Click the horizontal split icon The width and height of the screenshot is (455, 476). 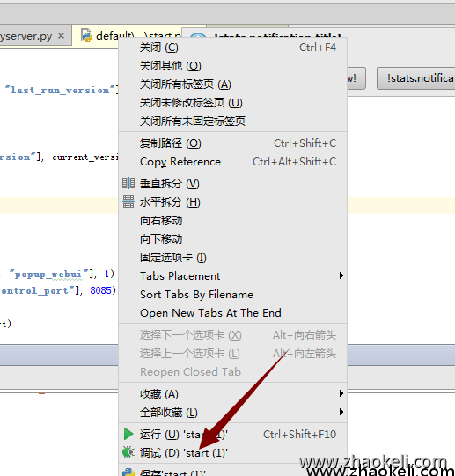tap(128, 201)
